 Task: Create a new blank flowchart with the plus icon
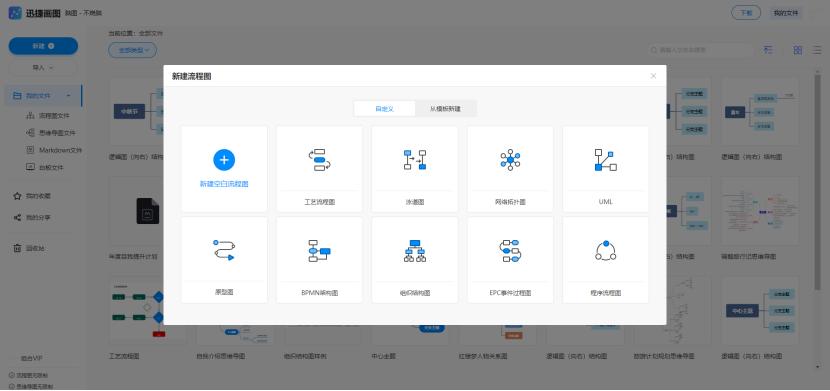click(224, 160)
